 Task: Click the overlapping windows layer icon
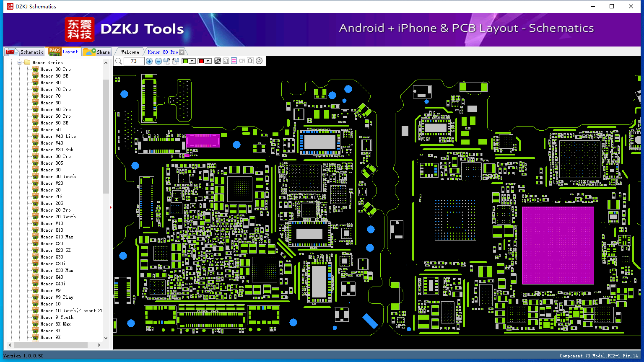[218, 61]
